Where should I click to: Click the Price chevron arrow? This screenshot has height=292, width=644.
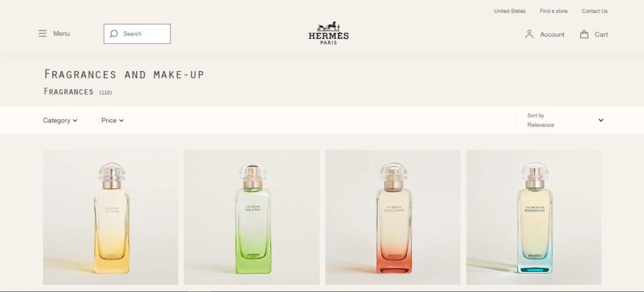point(121,121)
